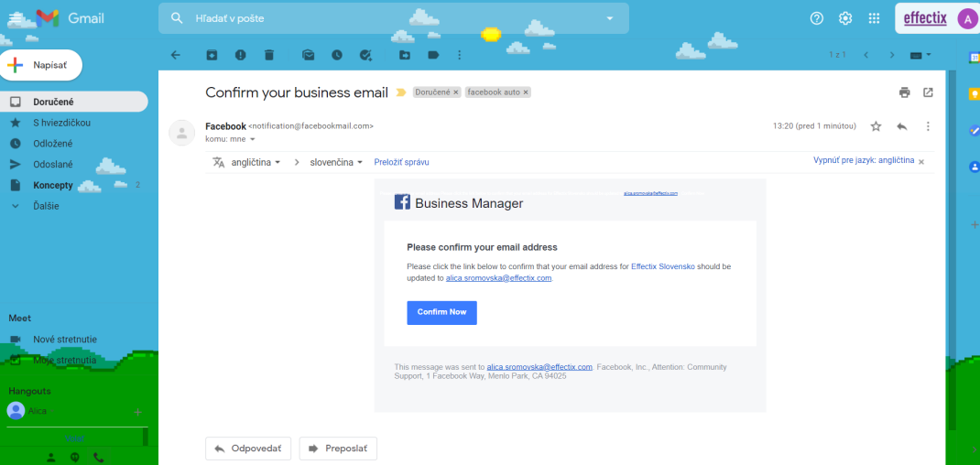
Task: Get add-ons plus icon in side panel
Action: (x=975, y=224)
